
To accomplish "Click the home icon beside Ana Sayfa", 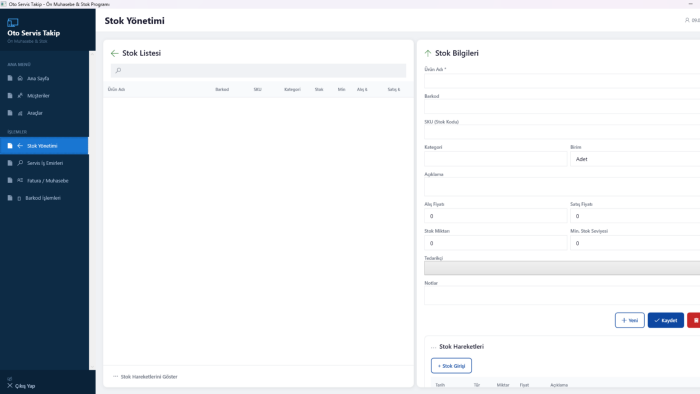I will 20,78.
